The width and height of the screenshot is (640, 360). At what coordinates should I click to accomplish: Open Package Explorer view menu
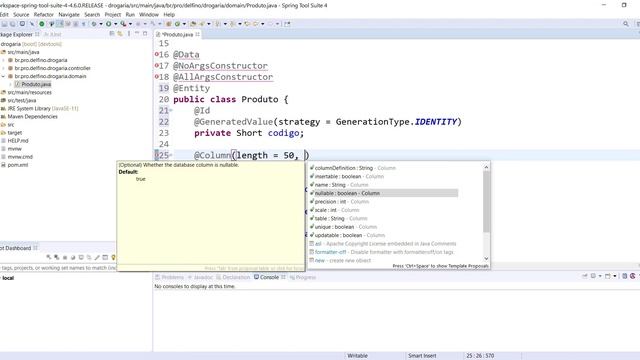point(129,34)
